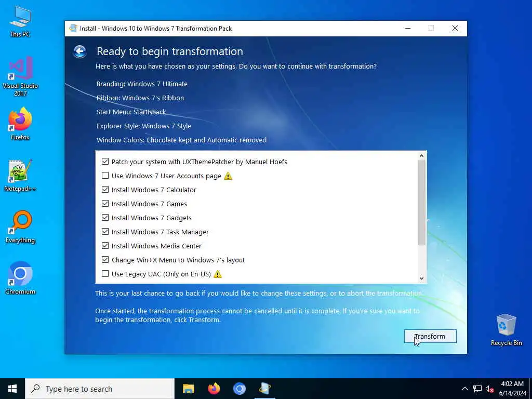
Task: Click the Transform button
Action: click(430, 336)
